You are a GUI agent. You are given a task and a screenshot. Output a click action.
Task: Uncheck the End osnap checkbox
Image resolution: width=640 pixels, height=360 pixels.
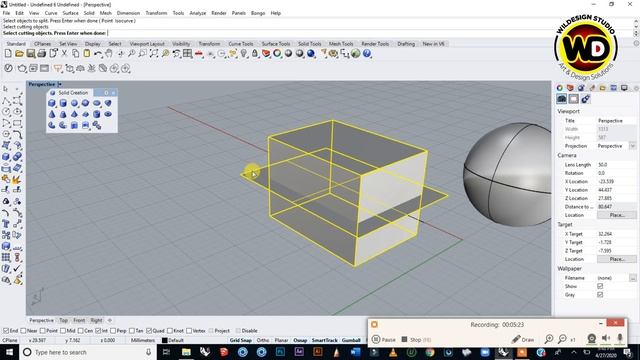click(6, 331)
